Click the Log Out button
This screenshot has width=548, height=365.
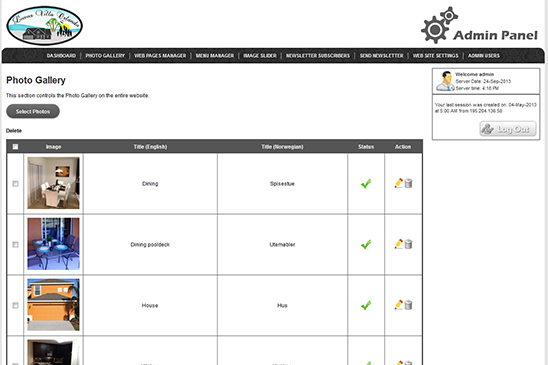coord(507,129)
